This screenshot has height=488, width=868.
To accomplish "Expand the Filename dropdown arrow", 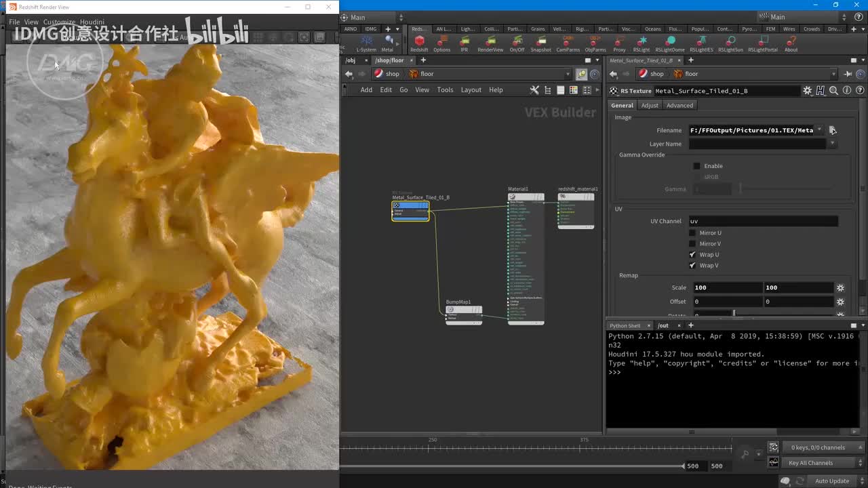I will click(x=819, y=130).
